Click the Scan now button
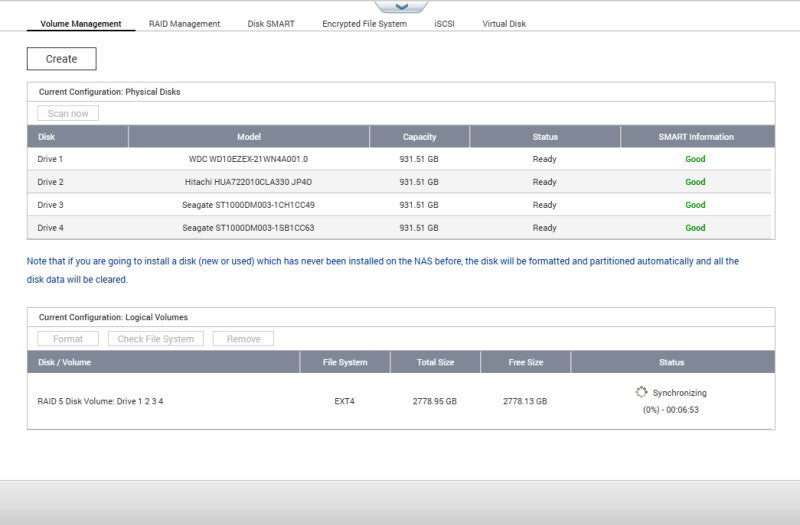Screen dimensions: 800x525 tap(68, 113)
